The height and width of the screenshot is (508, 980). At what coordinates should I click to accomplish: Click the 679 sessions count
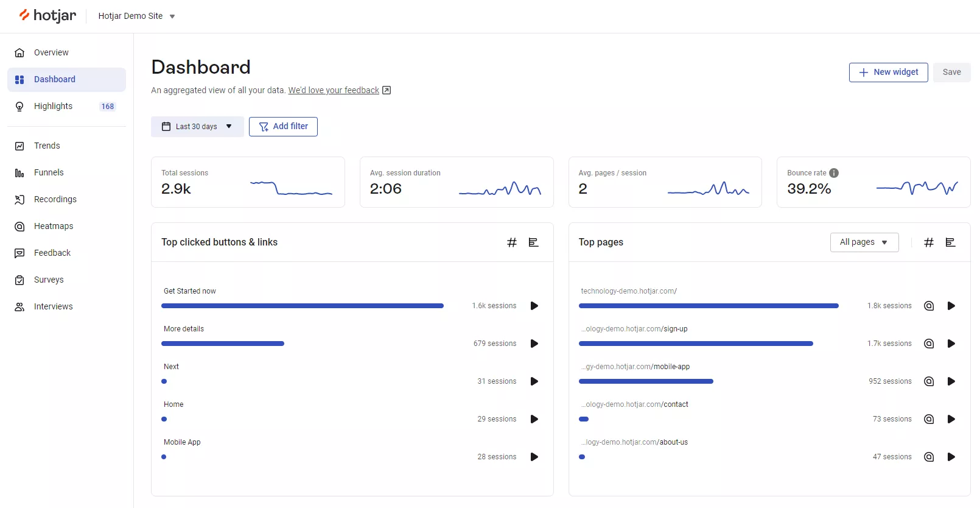click(x=495, y=344)
